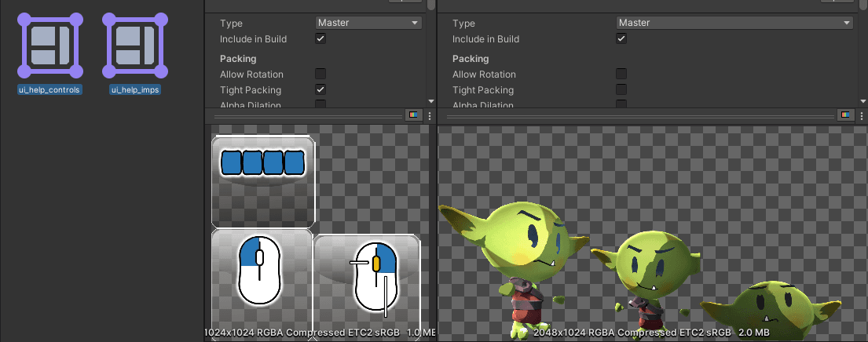Click the middle smiling imp sprite

(646, 285)
